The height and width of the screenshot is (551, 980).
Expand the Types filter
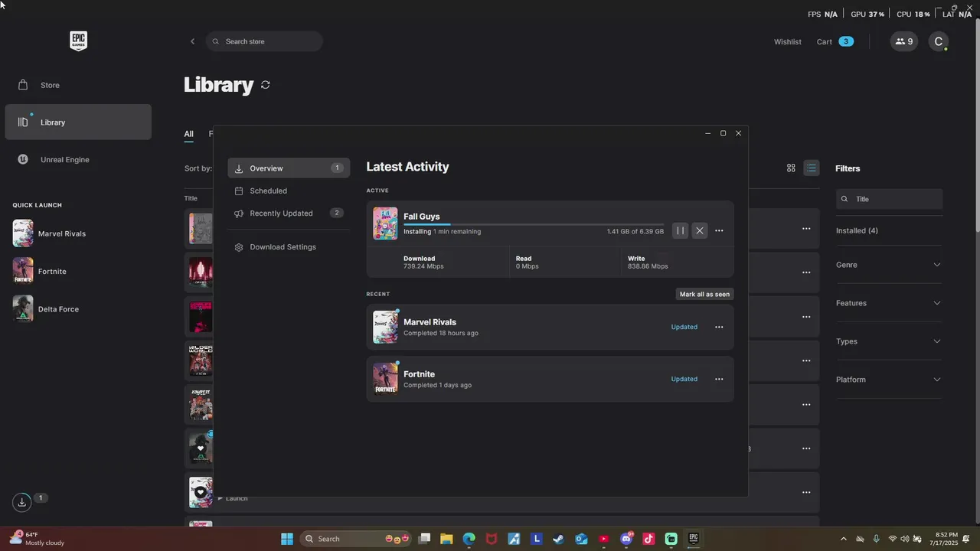(889, 341)
